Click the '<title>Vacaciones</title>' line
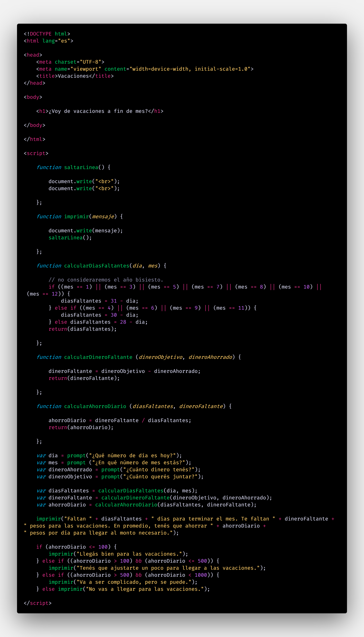 coord(75,76)
